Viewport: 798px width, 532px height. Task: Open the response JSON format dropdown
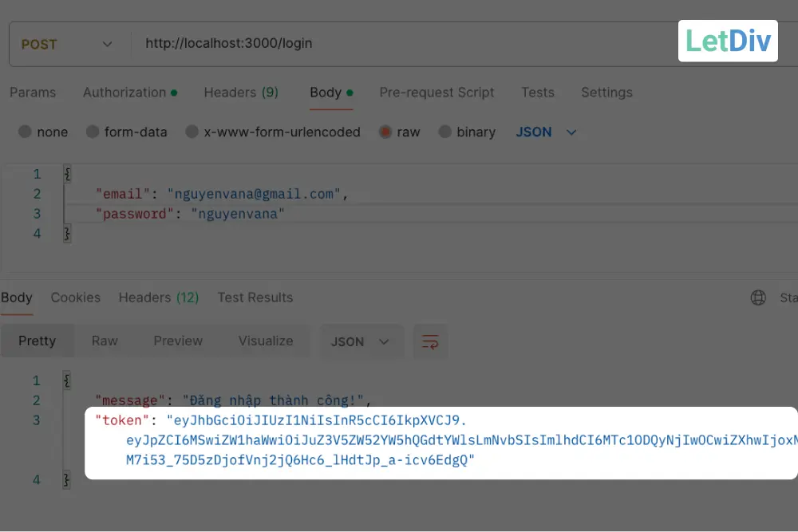361,341
